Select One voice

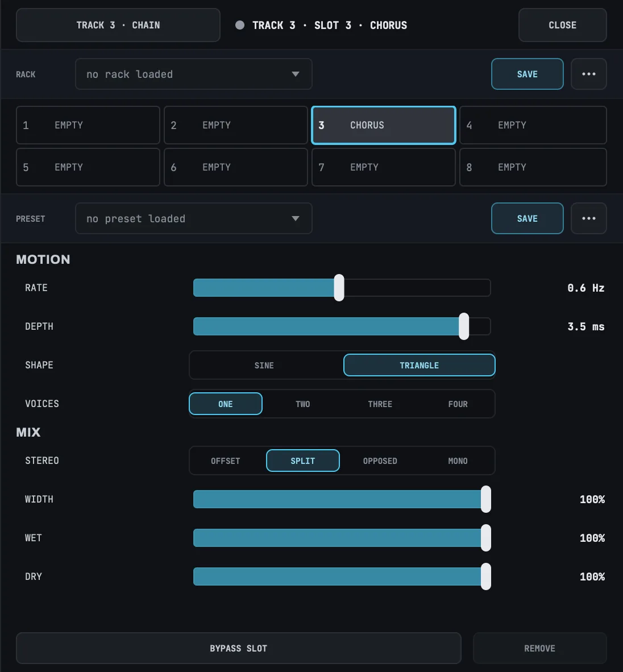pos(225,404)
